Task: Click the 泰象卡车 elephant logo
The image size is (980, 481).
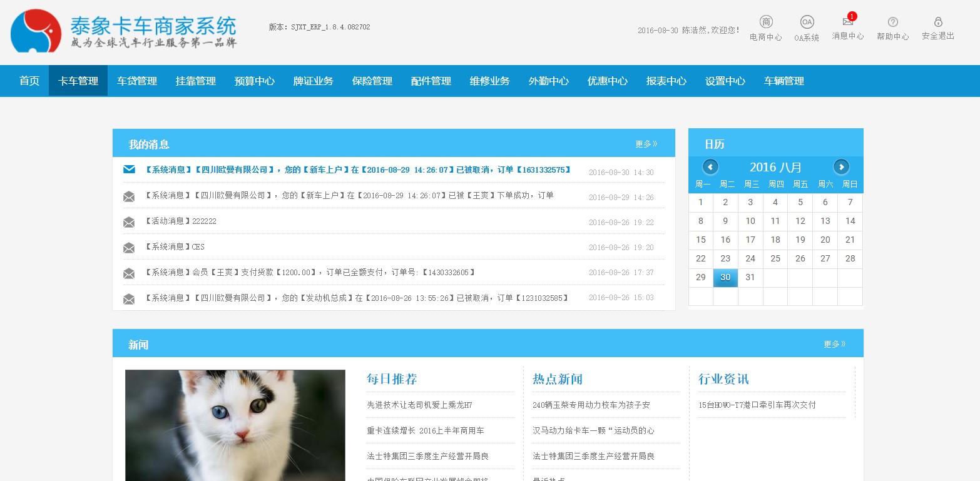Action: click(x=36, y=31)
